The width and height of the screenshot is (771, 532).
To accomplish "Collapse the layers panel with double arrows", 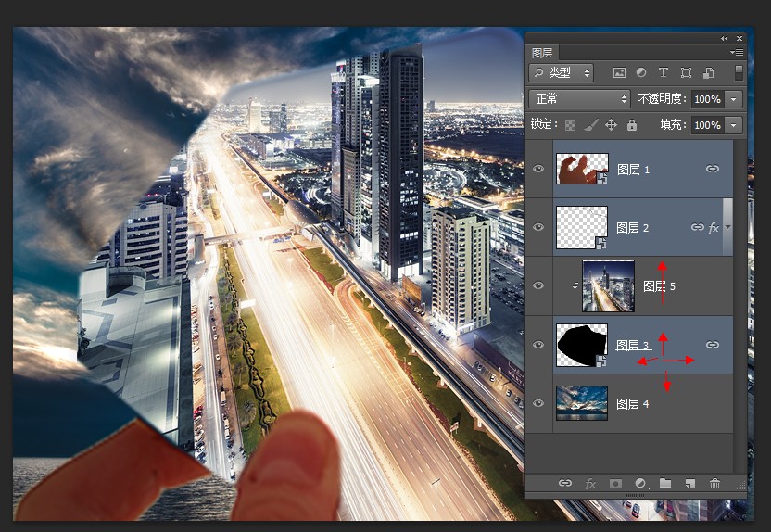I will coord(724,38).
